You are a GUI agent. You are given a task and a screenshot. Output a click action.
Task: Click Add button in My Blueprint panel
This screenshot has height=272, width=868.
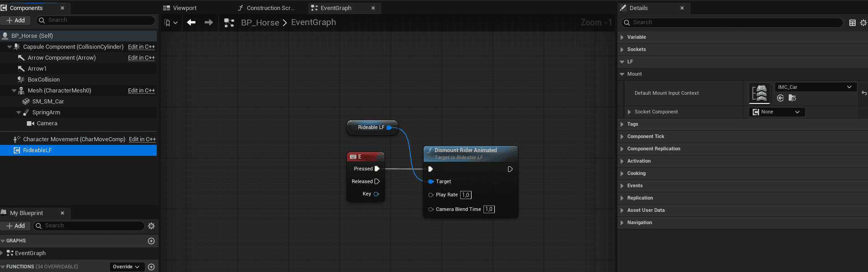15,226
